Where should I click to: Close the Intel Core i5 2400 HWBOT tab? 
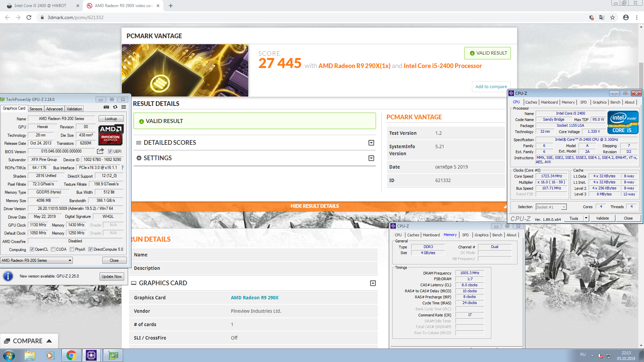(x=78, y=6)
